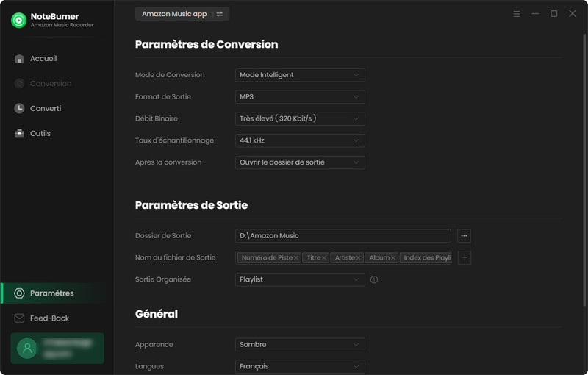Click the NoteBurner logo icon
The image size is (588, 375).
[x=19, y=21]
